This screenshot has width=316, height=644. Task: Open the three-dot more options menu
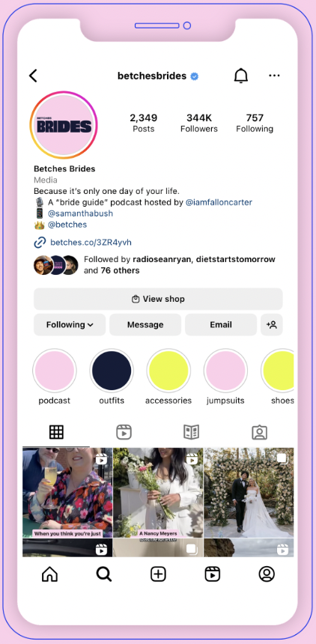point(274,76)
